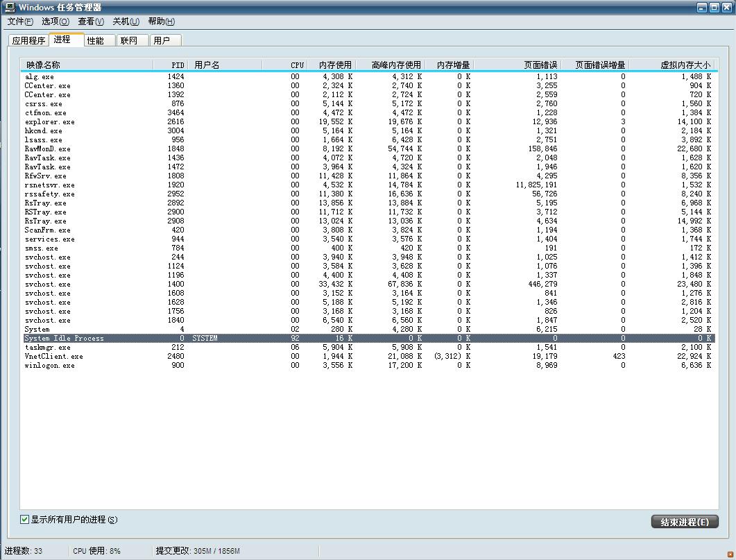Screen dimensions: 736x560
Task: Sort by 内存增量 column header
Action: [450, 65]
